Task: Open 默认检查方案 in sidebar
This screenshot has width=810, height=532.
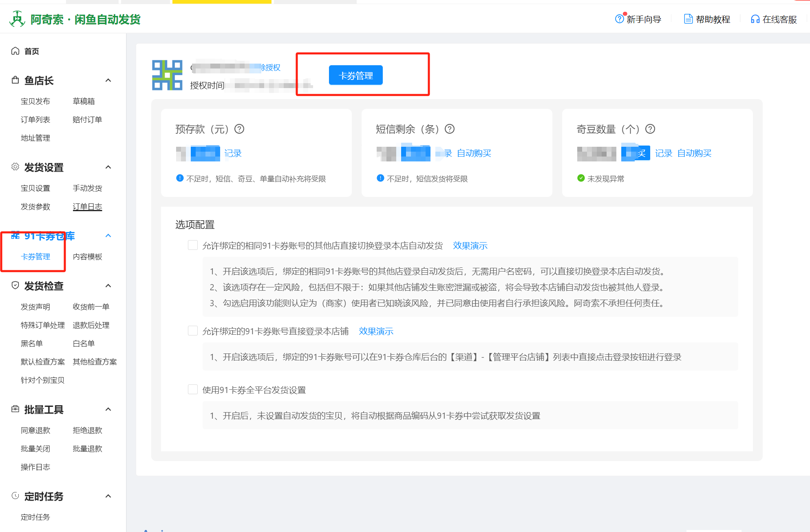Action: pos(43,362)
